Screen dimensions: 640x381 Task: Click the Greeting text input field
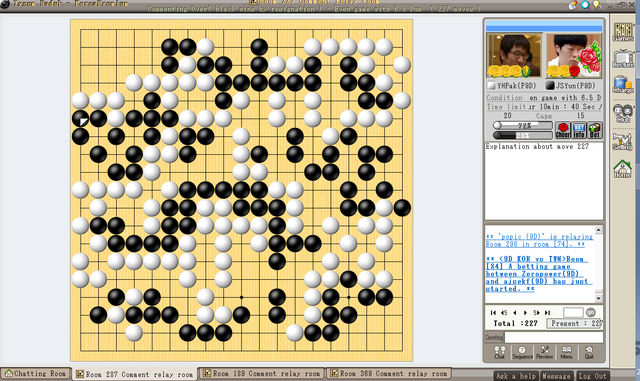click(x=554, y=337)
